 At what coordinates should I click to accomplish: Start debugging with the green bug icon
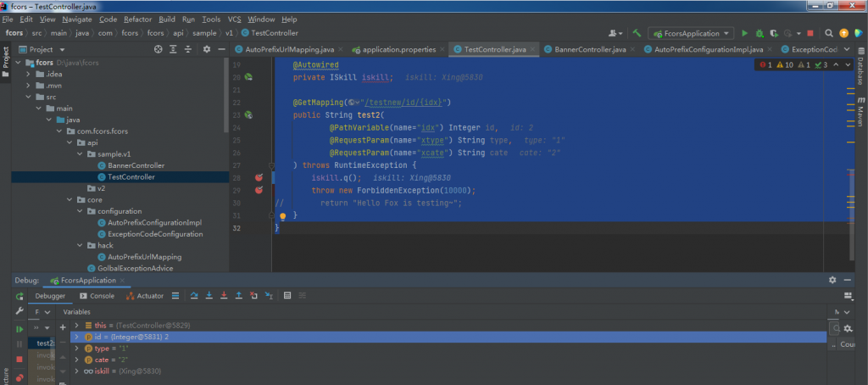(759, 33)
